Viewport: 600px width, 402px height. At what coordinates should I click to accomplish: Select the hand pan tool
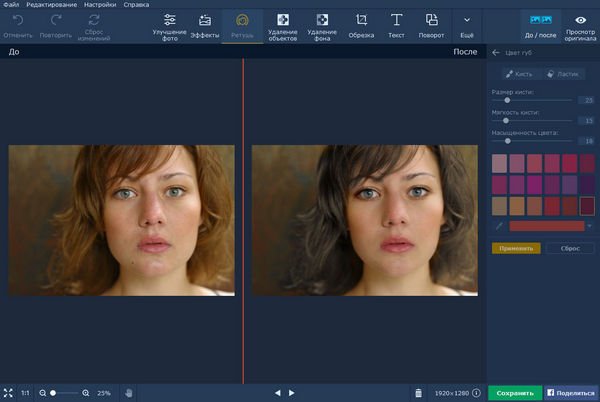129,393
